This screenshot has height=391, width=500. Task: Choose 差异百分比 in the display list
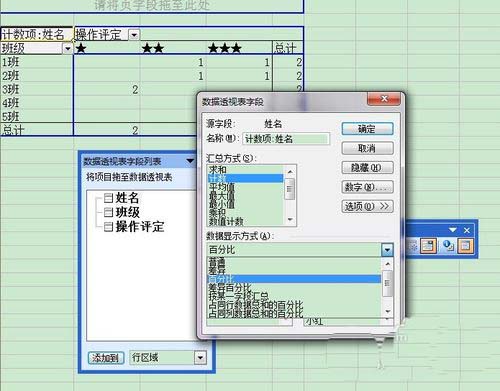click(294, 287)
